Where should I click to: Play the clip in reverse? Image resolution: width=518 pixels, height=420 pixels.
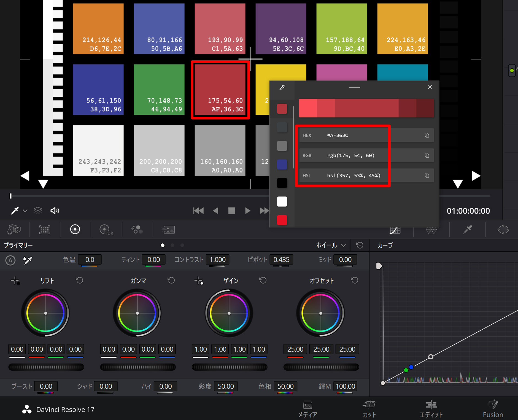click(215, 211)
